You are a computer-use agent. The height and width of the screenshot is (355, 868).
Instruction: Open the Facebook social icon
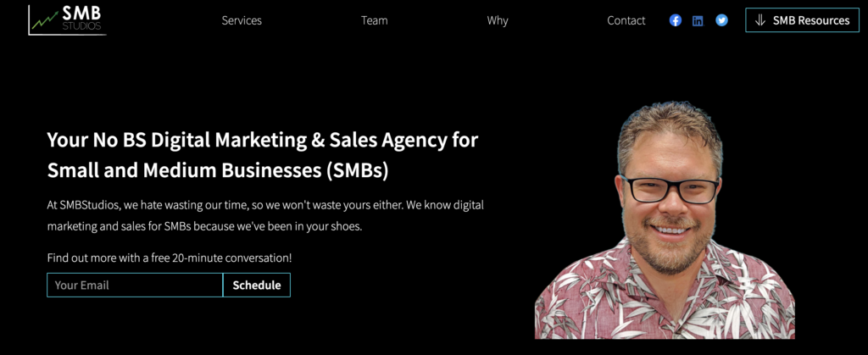coord(676,20)
